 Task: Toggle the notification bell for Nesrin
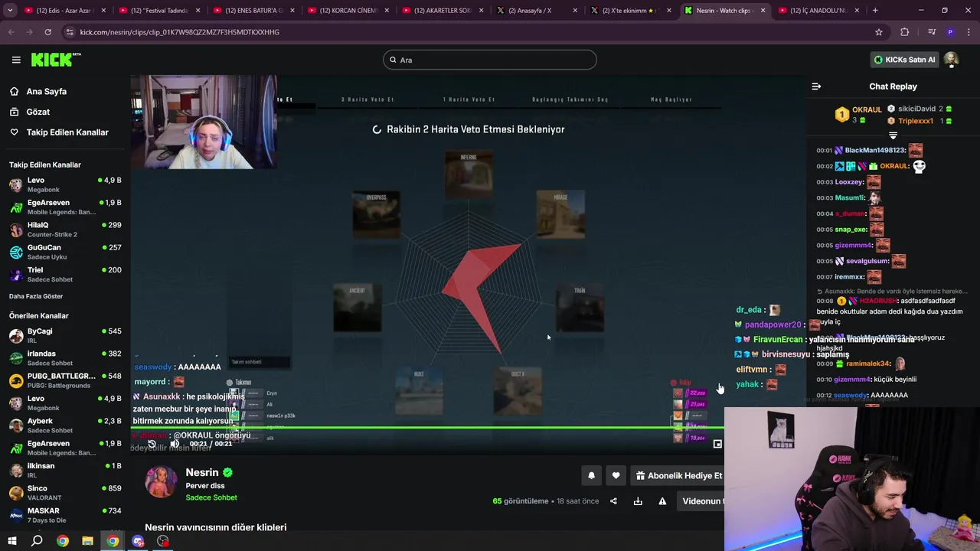point(591,476)
